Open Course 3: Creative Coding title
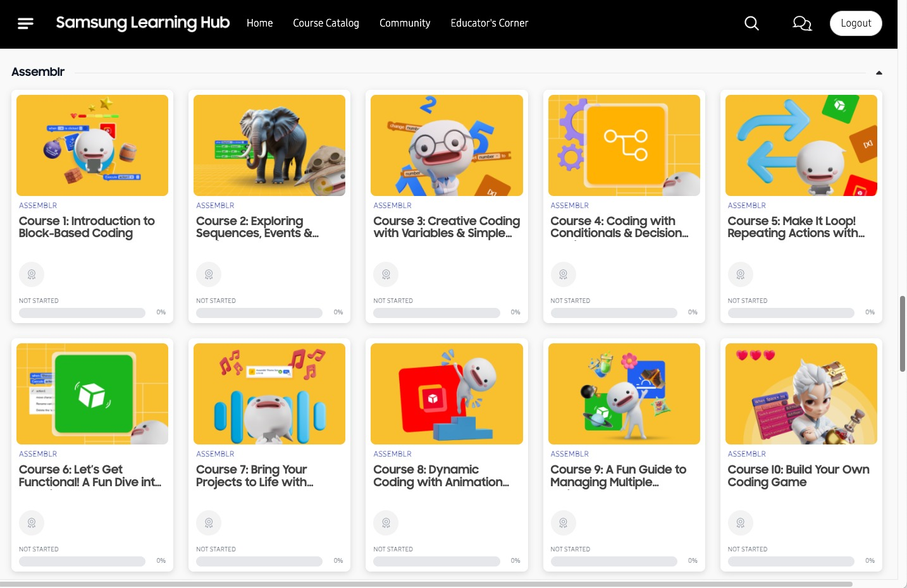Screen dimensions: 907x588 [x=447, y=227]
